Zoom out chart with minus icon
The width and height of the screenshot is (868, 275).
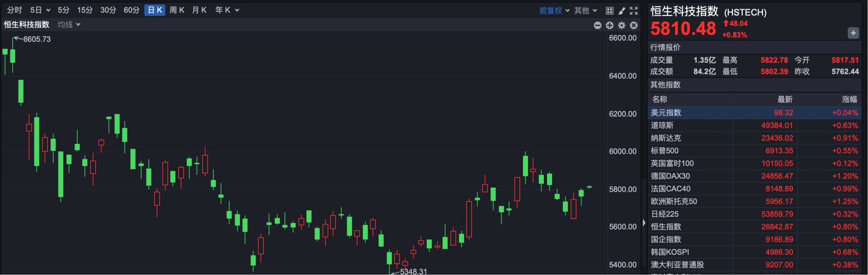(598, 25)
